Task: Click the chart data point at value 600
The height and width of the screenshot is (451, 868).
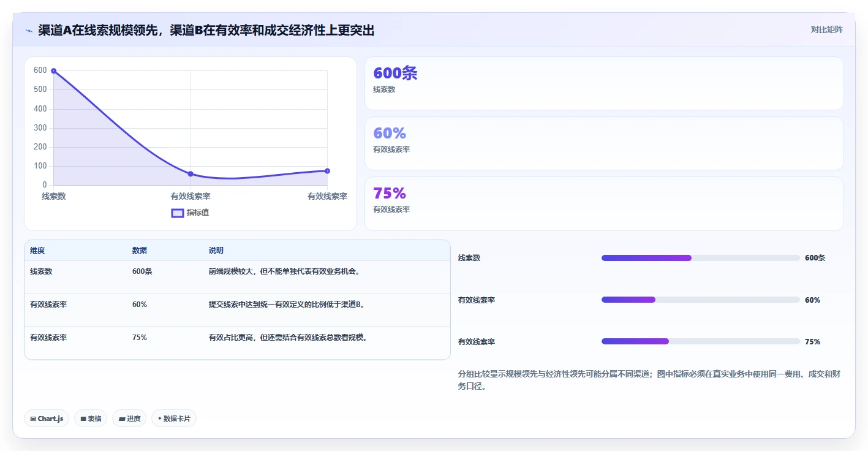Action: coord(54,71)
